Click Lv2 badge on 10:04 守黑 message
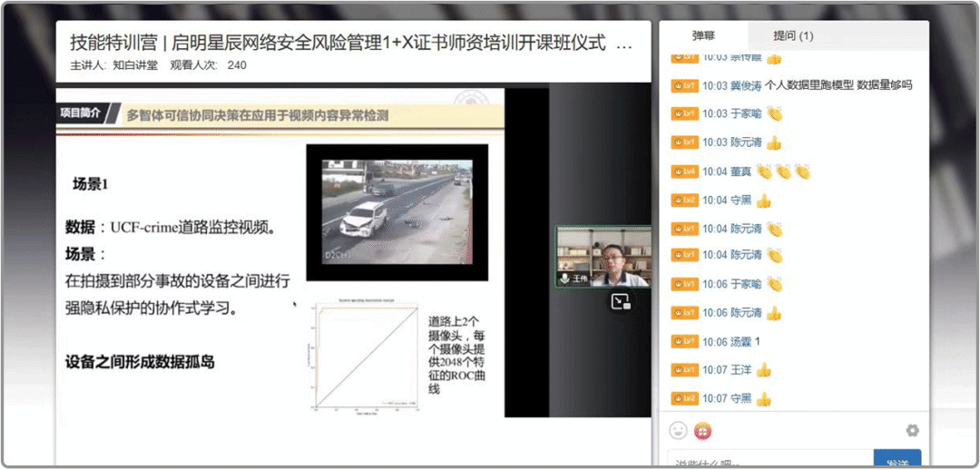980x470 pixels. pyautogui.click(x=683, y=201)
